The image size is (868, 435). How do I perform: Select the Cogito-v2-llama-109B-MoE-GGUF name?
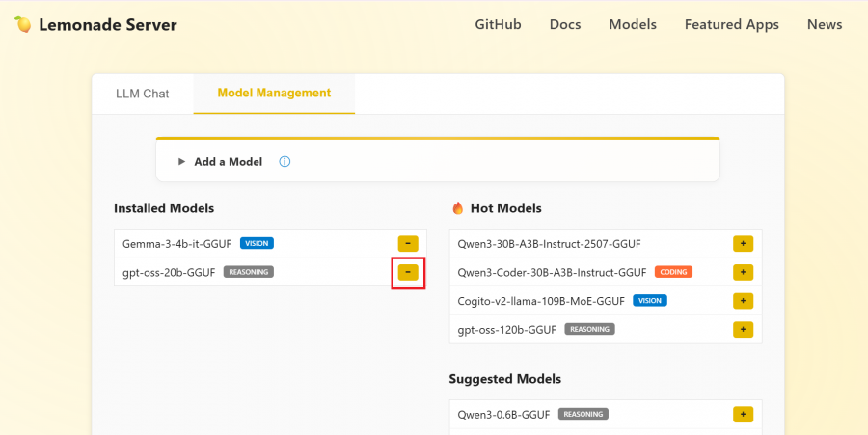click(x=541, y=301)
